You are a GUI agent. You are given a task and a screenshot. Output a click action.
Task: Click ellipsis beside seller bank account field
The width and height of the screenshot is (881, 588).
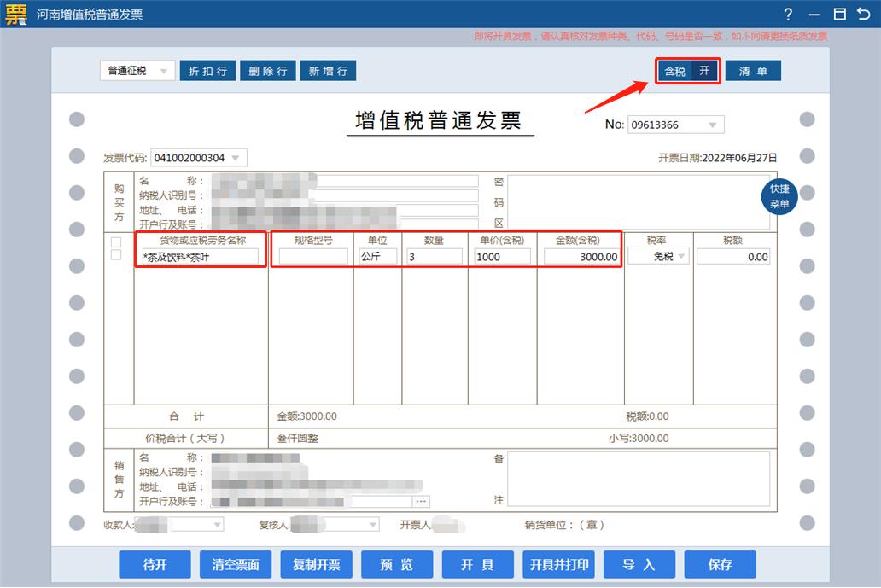(421, 502)
